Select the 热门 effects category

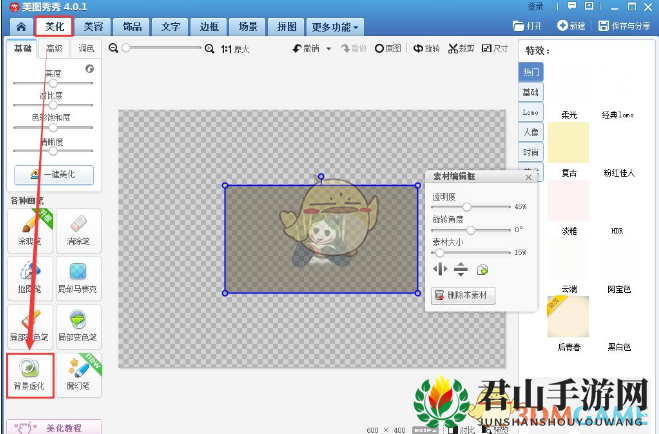coord(531,72)
